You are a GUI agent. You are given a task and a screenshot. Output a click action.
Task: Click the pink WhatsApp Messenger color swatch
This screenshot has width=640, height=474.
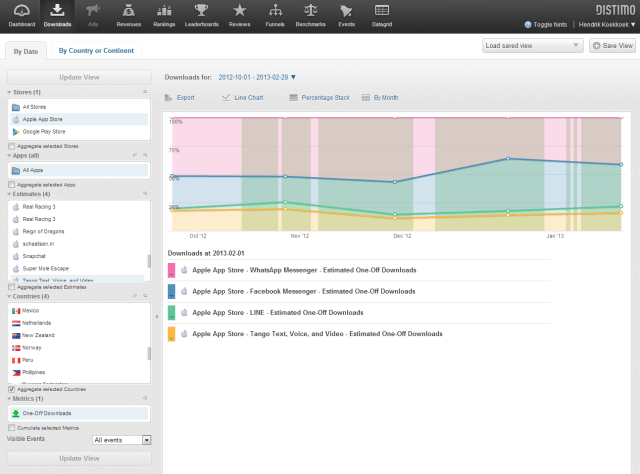(171, 271)
